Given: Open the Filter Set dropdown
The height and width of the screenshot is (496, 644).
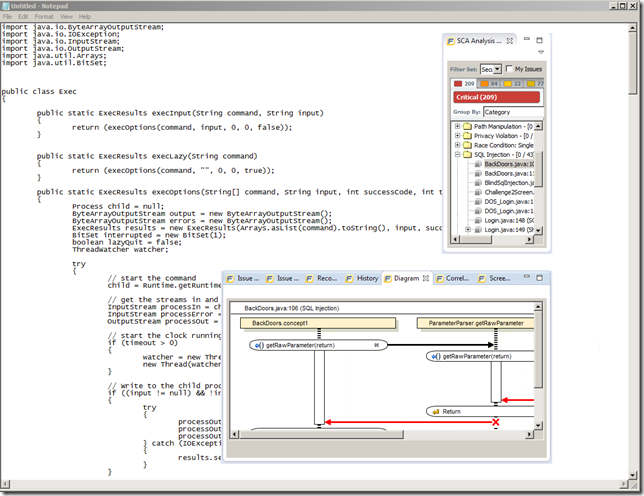Looking at the screenshot, I should (496, 69).
